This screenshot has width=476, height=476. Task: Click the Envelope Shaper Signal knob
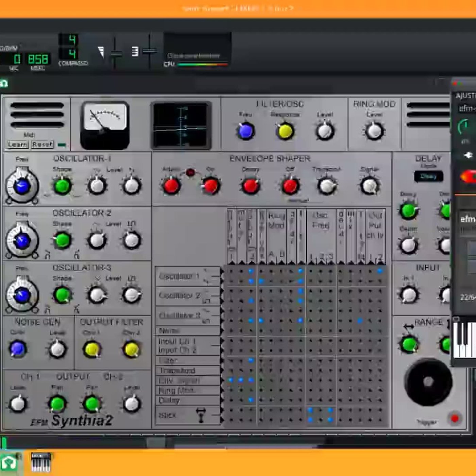click(x=370, y=186)
